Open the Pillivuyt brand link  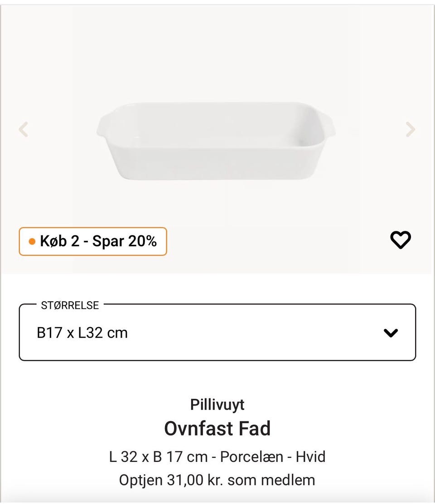(x=217, y=404)
